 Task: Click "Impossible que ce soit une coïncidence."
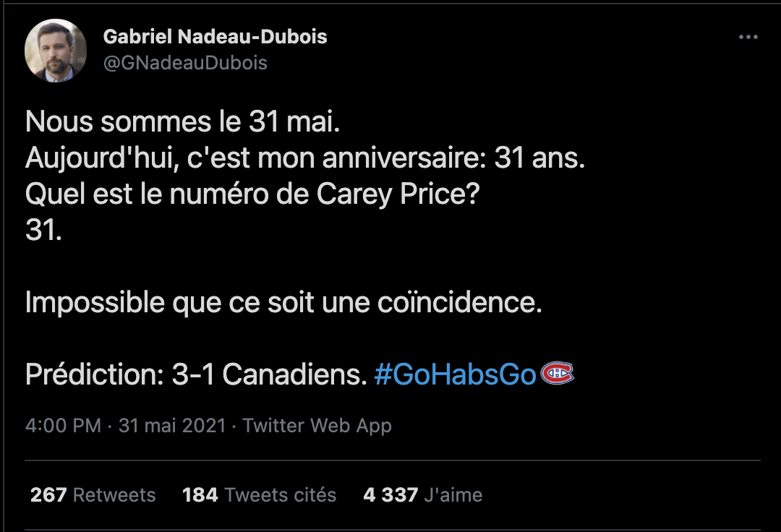(x=283, y=303)
